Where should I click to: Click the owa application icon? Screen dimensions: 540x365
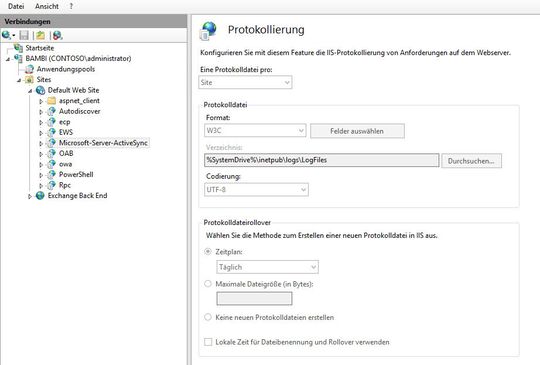(52, 164)
